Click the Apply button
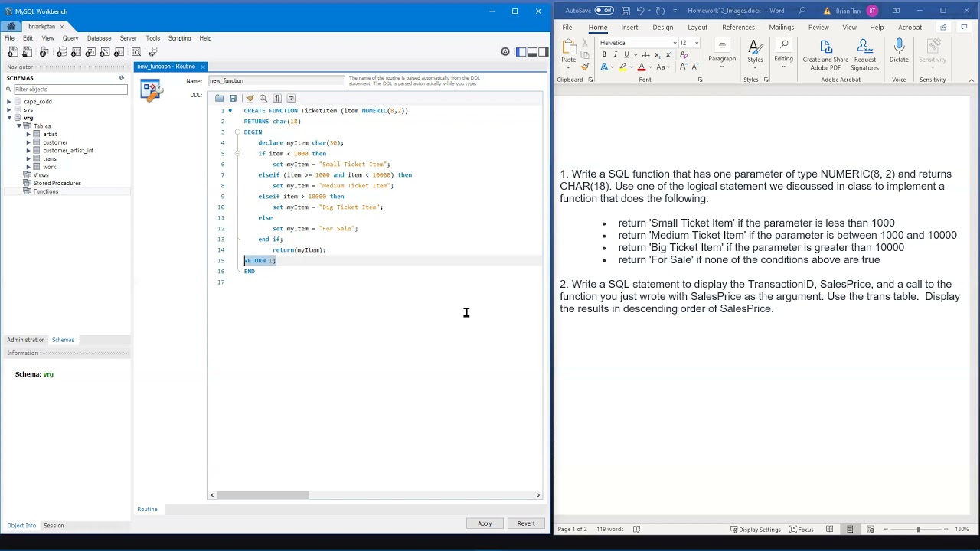Screen dimensions: 980x551 point(485,523)
